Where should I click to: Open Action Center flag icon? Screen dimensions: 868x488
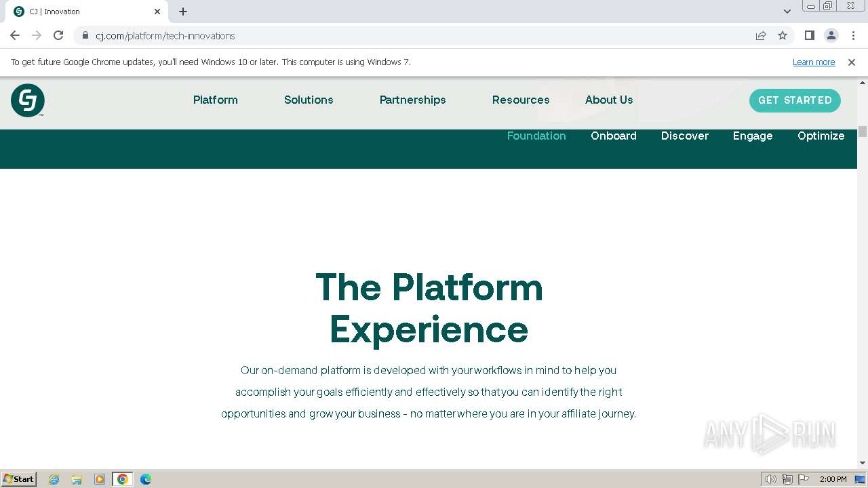click(x=804, y=479)
